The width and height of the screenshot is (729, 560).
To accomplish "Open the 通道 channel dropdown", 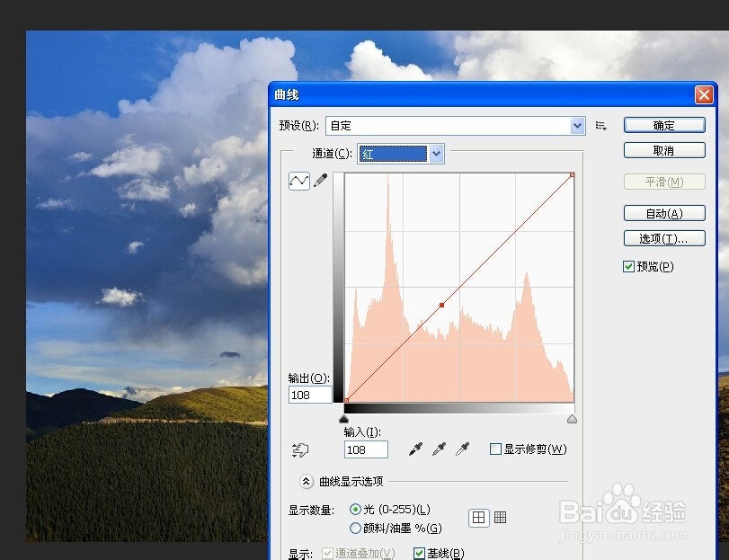I will point(436,154).
